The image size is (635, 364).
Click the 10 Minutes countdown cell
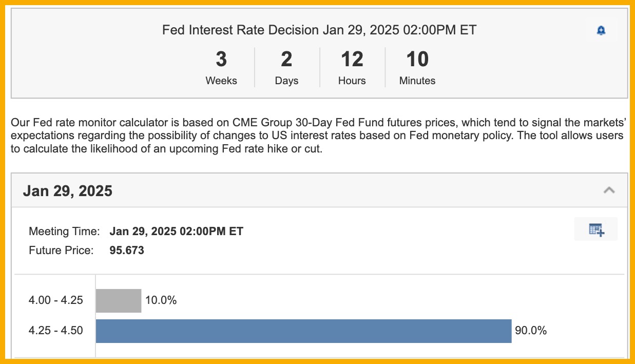coord(417,68)
